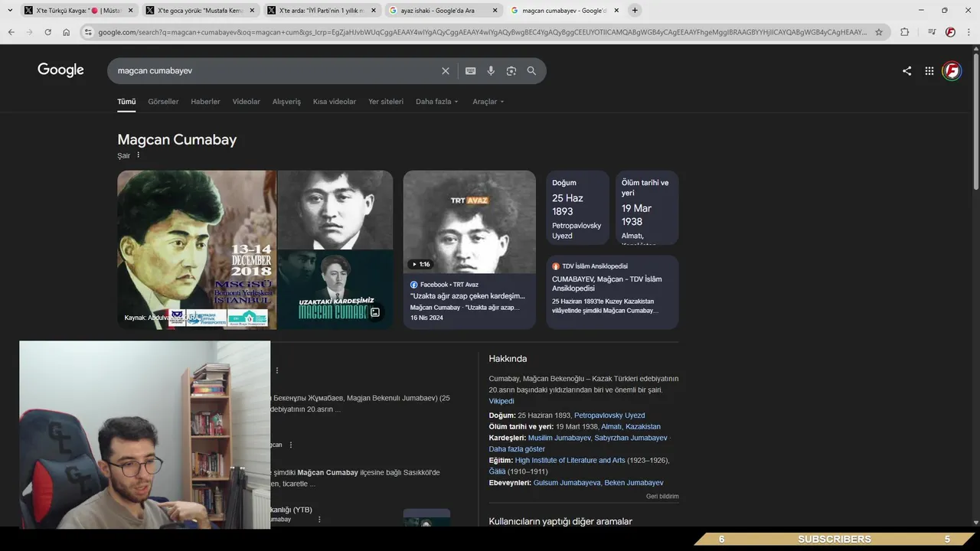The width and height of the screenshot is (980, 551).
Task: Select the Videolar results tab
Action: coord(247,101)
